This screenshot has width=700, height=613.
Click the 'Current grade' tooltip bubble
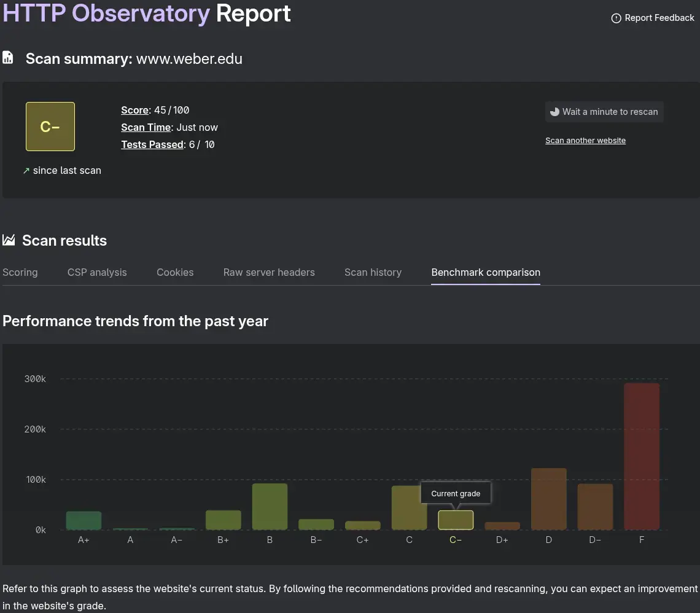click(455, 493)
